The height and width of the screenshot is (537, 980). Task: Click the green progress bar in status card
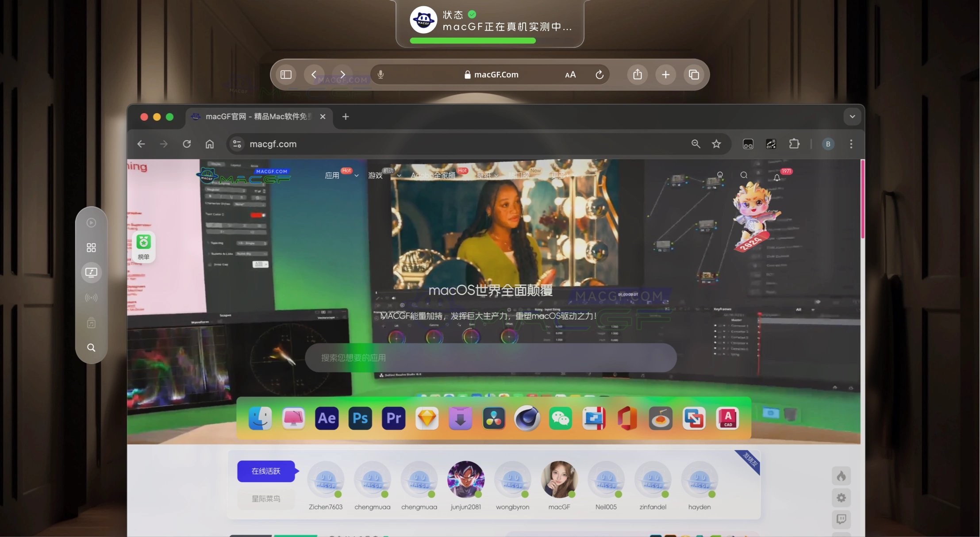473,40
